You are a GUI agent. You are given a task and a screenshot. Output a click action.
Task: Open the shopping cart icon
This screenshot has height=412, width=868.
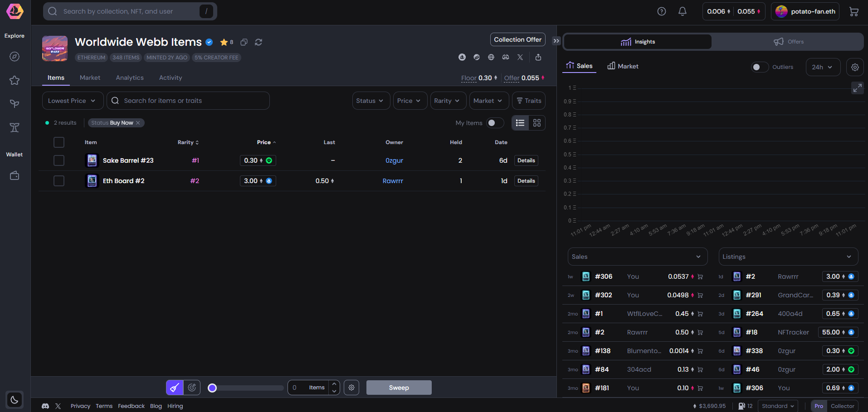click(854, 11)
